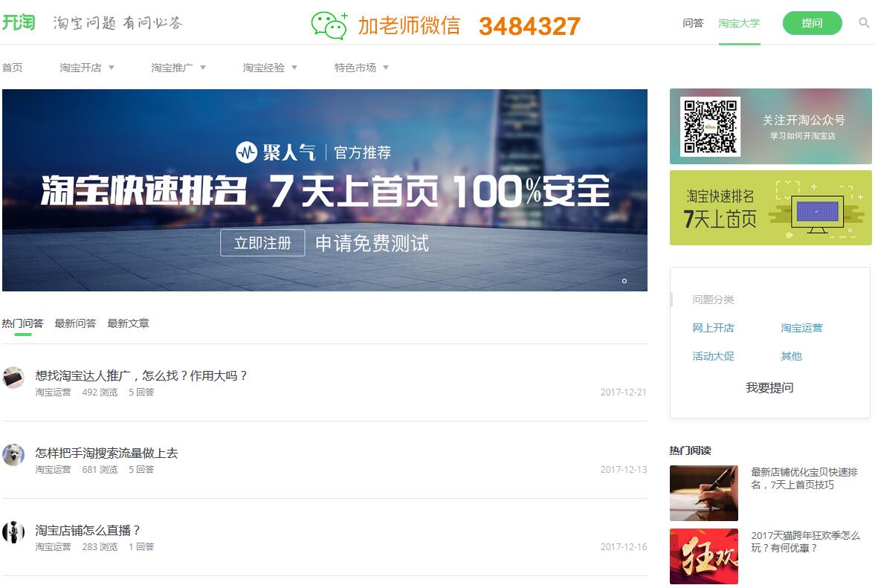
Task: Click 淘宝运营 tag under 淘宝达人 question
Action: (53, 392)
